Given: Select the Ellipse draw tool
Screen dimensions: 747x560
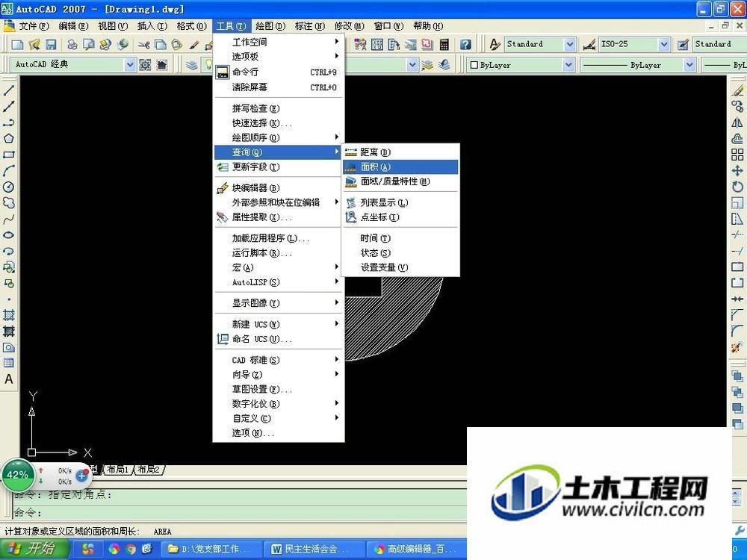Looking at the screenshot, I should click(8, 234).
